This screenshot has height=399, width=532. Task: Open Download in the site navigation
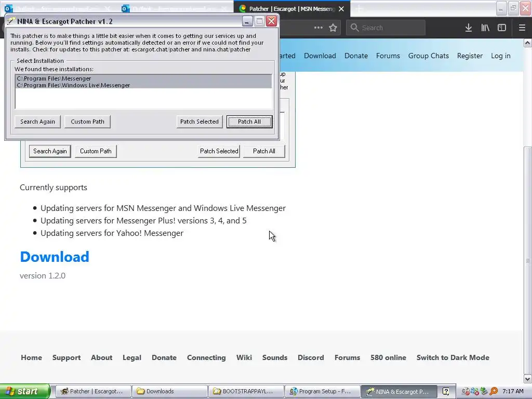point(320,56)
